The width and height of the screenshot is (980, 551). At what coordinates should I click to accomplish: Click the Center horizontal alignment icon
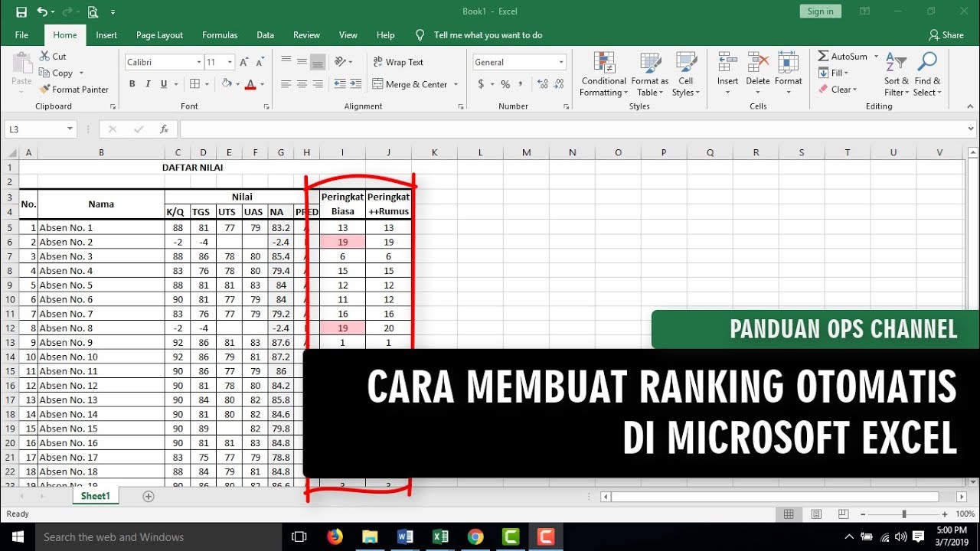coord(302,84)
